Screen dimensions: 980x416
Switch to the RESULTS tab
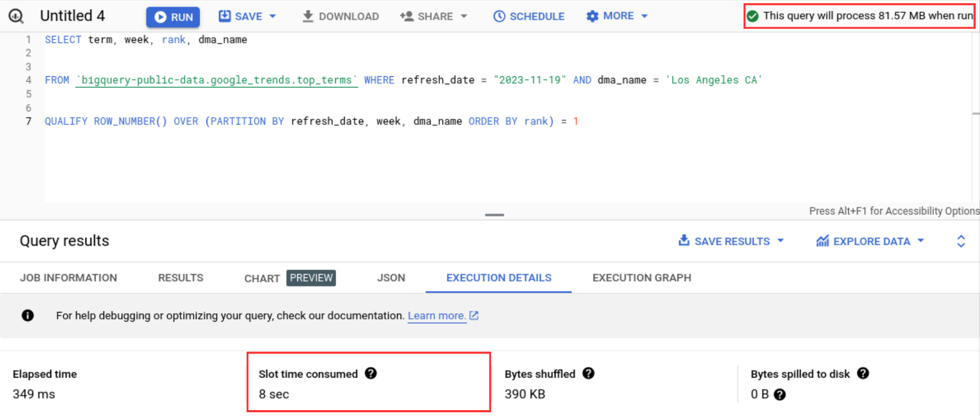[x=180, y=278]
